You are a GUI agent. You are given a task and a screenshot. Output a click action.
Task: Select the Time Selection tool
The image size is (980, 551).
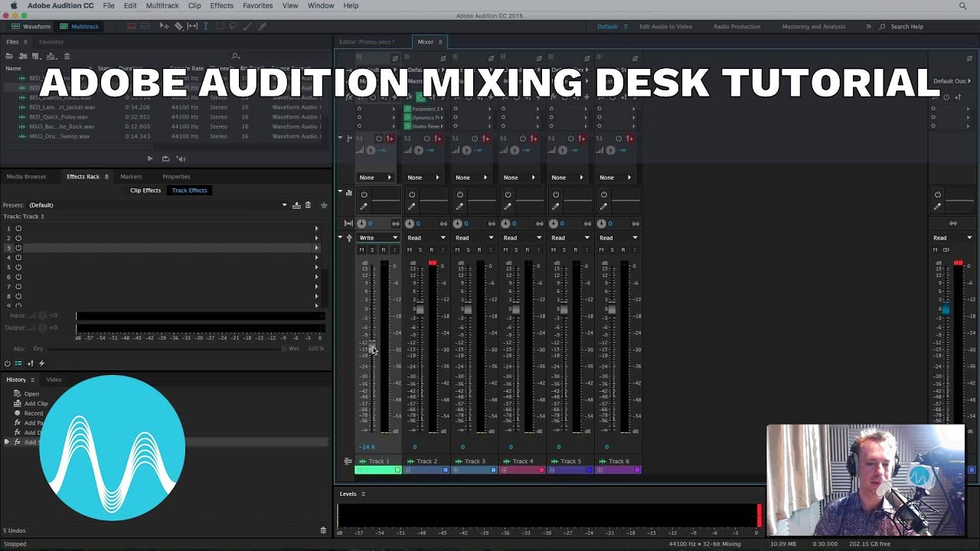point(206,26)
